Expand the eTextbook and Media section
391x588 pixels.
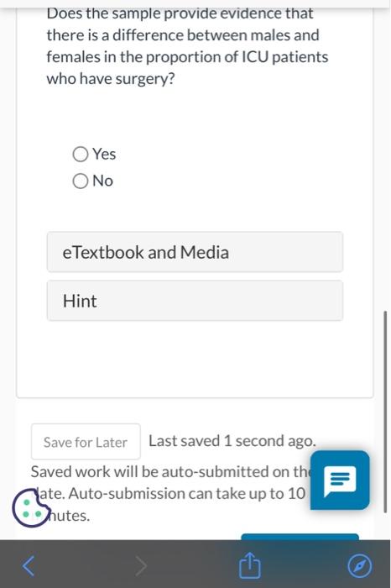pyautogui.click(x=195, y=252)
